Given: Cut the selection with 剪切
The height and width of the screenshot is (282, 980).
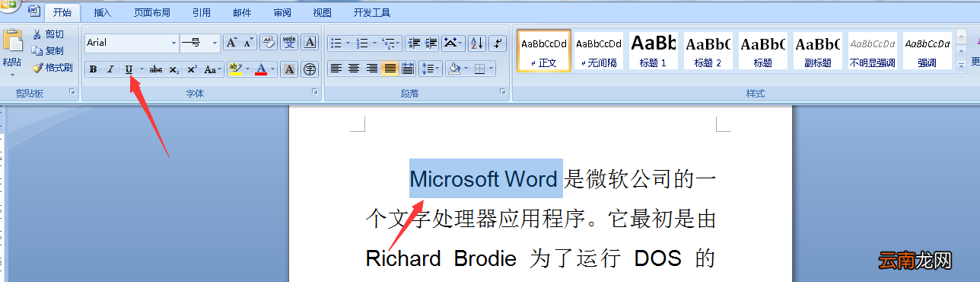Looking at the screenshot, I should 48,34.
